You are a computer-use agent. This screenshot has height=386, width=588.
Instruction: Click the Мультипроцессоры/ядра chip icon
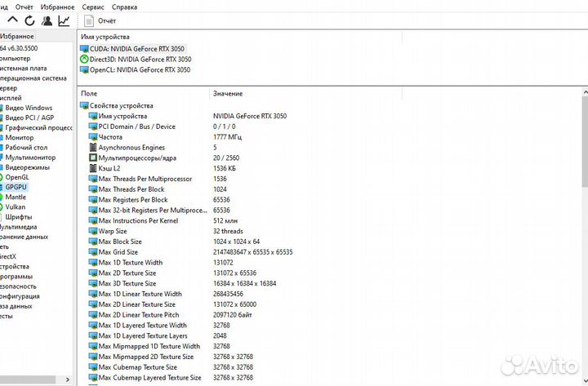coord(93,158)
